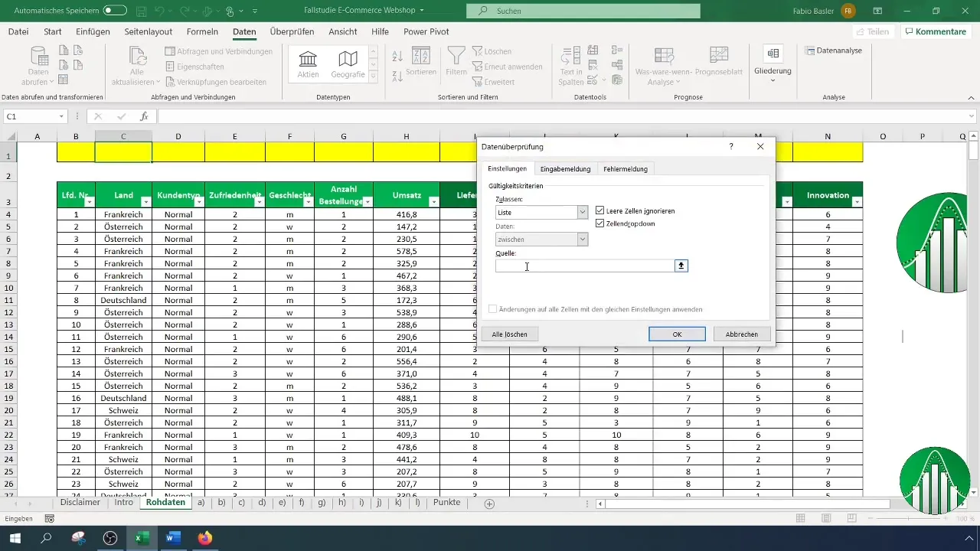
Task: Click the Filtern funnel icon
Action: 456,61
